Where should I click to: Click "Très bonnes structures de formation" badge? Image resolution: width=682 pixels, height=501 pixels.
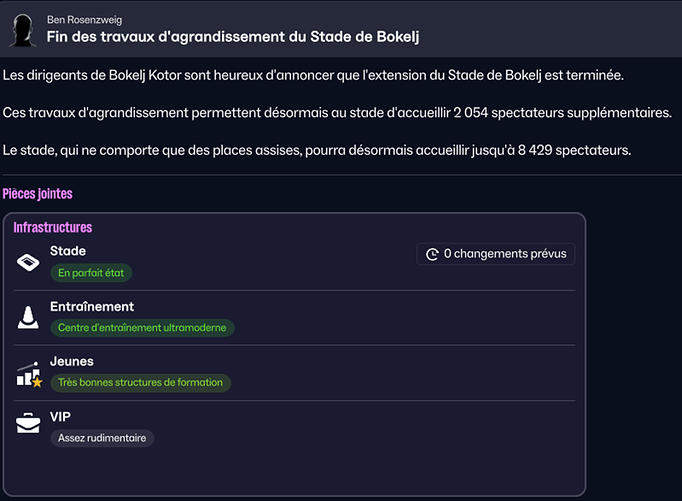click(141, 382)
